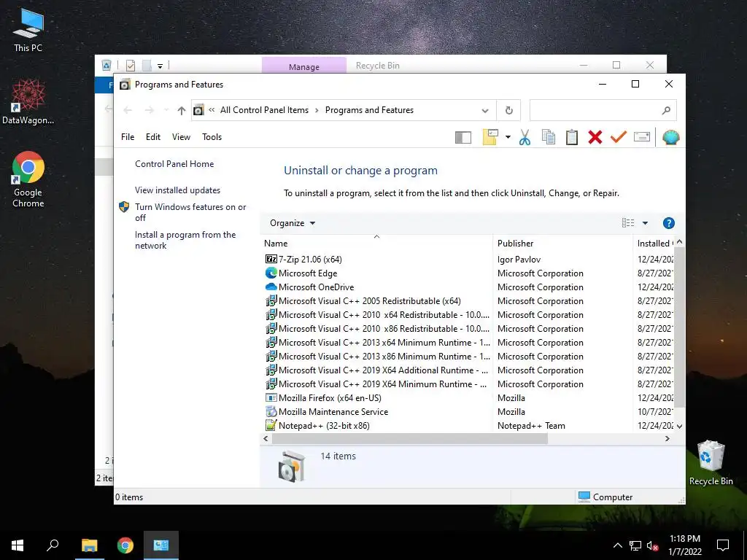Open the Organize dropdown
The height and width of the screenshot is (560, 747).
click(292, 223)
